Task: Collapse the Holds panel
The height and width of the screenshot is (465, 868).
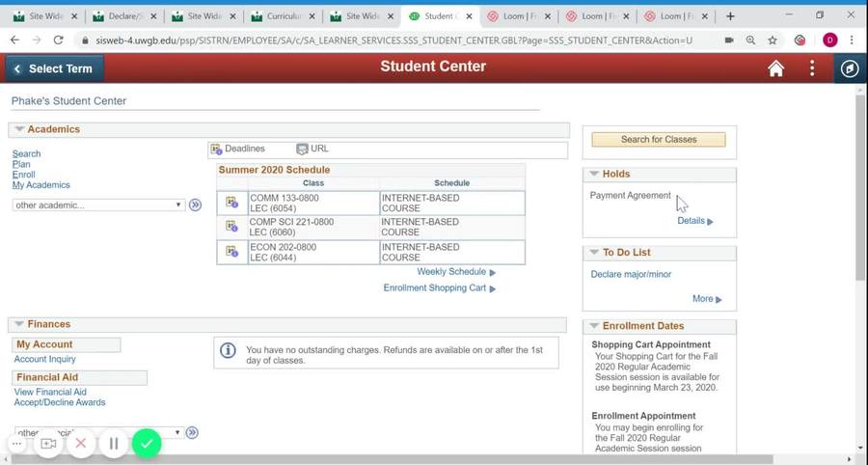Action: click(x=594, y=174)
